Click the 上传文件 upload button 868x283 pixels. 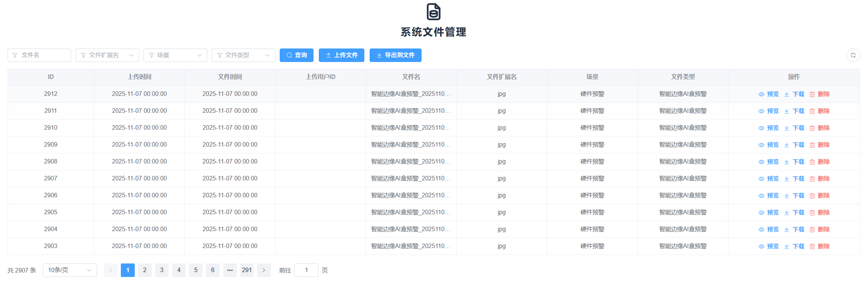(341, 55)
